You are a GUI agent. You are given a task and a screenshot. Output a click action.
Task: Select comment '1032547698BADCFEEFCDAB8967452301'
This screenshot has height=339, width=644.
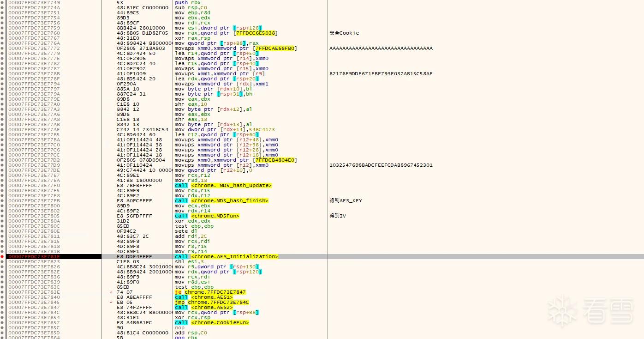[381, 165]
